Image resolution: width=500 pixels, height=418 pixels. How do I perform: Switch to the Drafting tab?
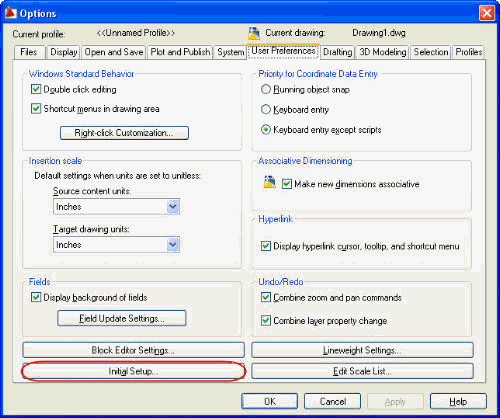click(338, 52)
